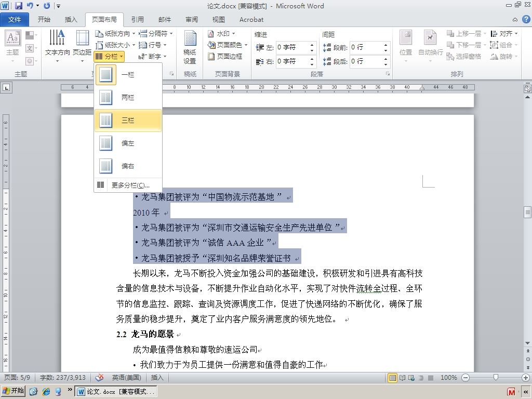The height and width of the screenshot is (399, 532).
Task: Open theme colors button
Action: pyautogui.click(x=31, y=35)
